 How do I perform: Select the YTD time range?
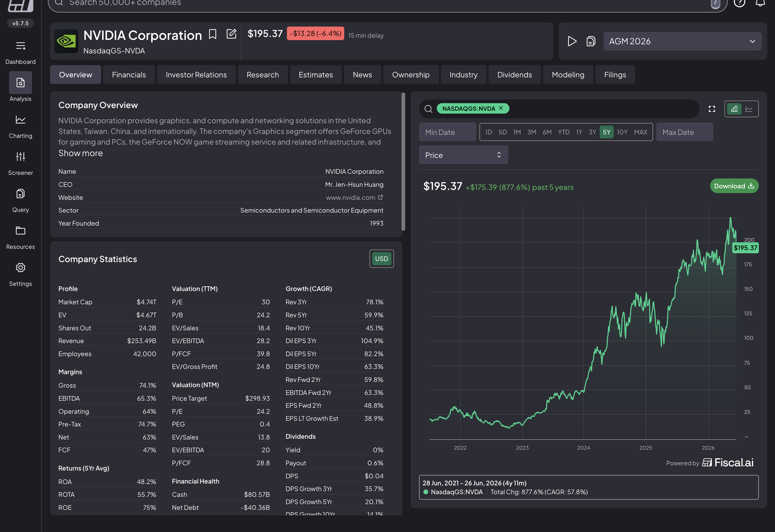coord(564,132)
